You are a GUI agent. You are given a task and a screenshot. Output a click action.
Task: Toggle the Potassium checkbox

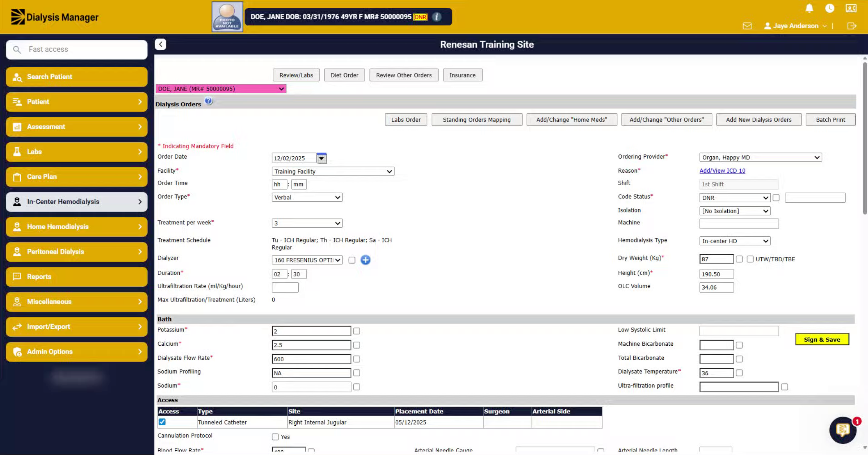click(357, 331)
